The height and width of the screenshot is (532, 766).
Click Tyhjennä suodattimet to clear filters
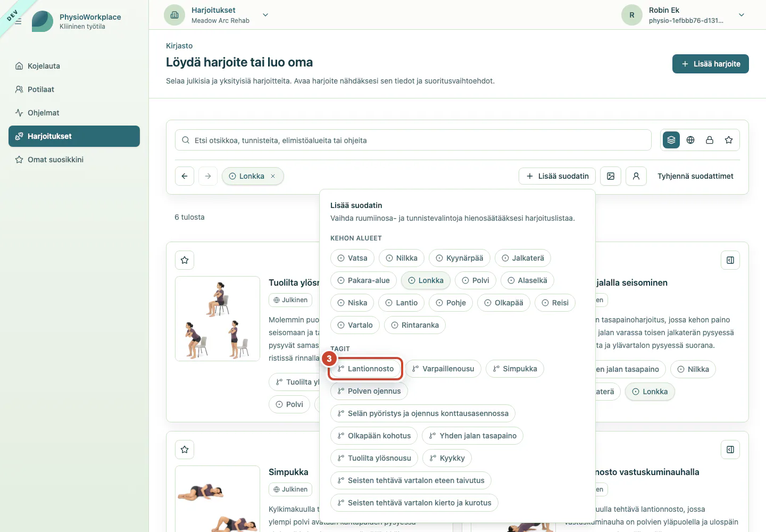click(695, 176)
